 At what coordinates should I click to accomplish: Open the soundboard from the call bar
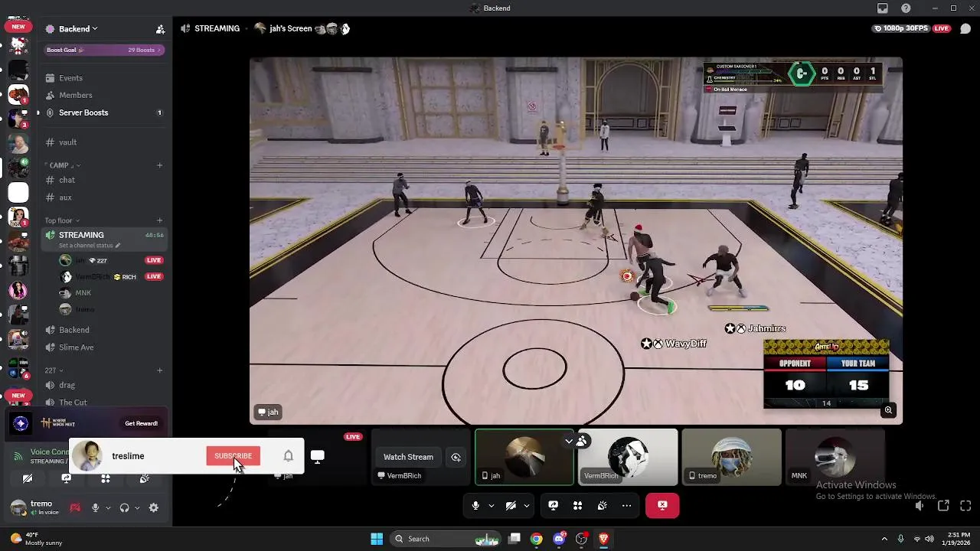tap(602, 505)
